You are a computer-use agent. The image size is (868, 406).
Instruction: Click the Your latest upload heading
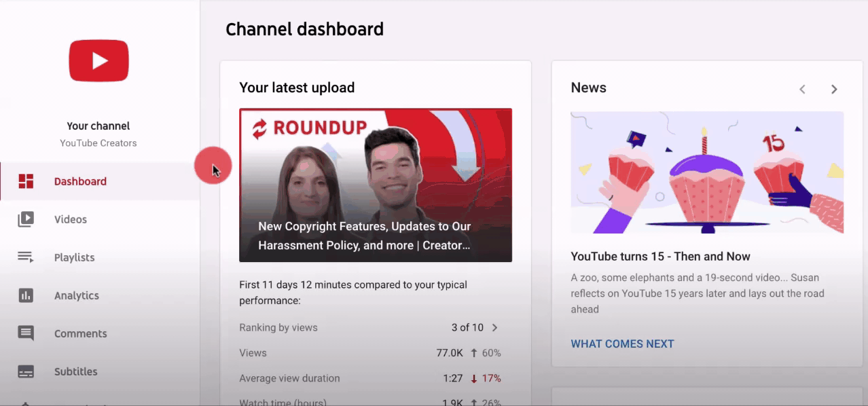pos(297,88)
